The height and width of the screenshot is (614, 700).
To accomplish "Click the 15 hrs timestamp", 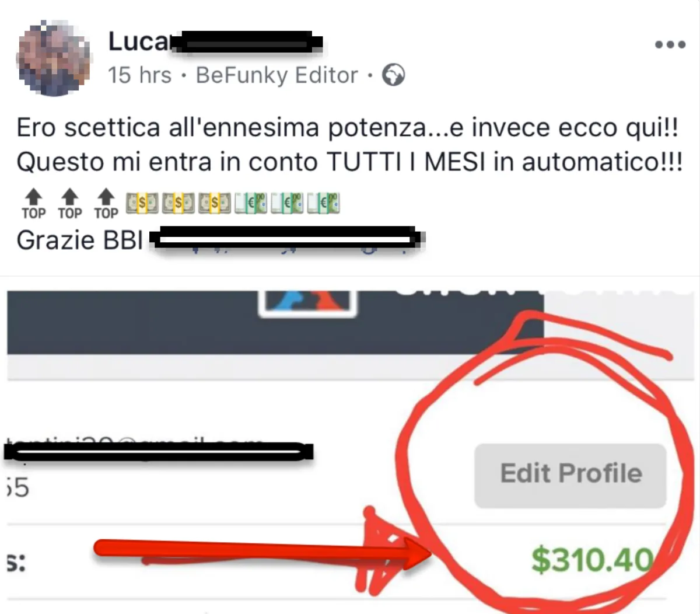I will click(x=139, y=75).
